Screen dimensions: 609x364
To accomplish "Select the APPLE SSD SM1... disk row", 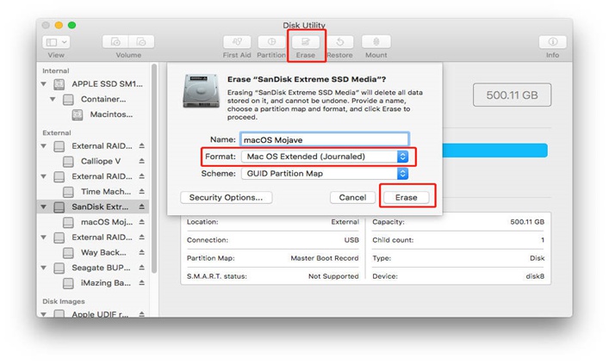I will click(x=93, y=84).
